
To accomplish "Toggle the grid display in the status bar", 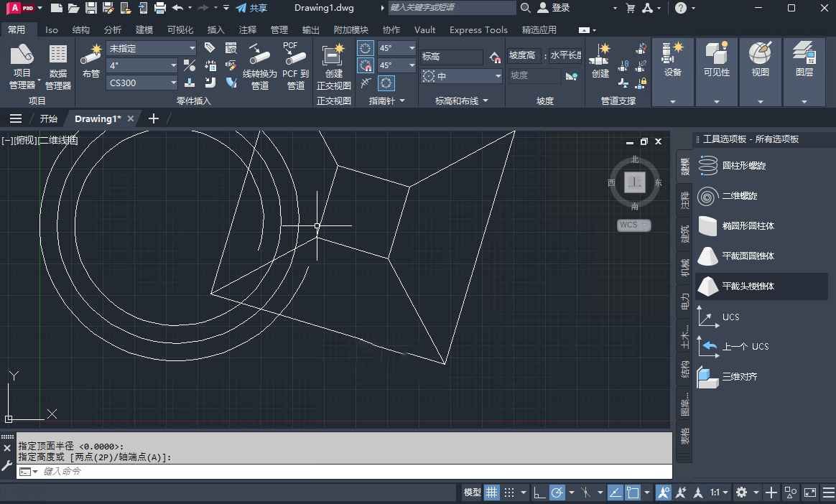I will (491, 493).
